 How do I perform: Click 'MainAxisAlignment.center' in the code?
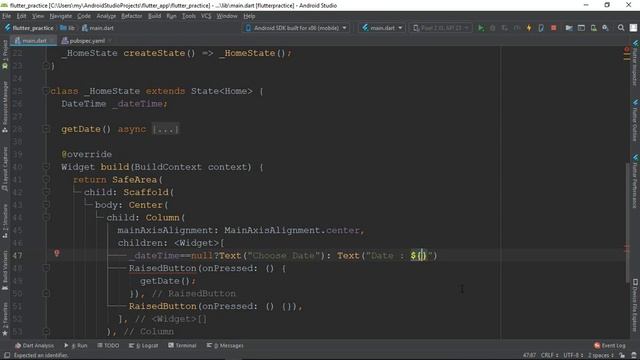(291, 230)
